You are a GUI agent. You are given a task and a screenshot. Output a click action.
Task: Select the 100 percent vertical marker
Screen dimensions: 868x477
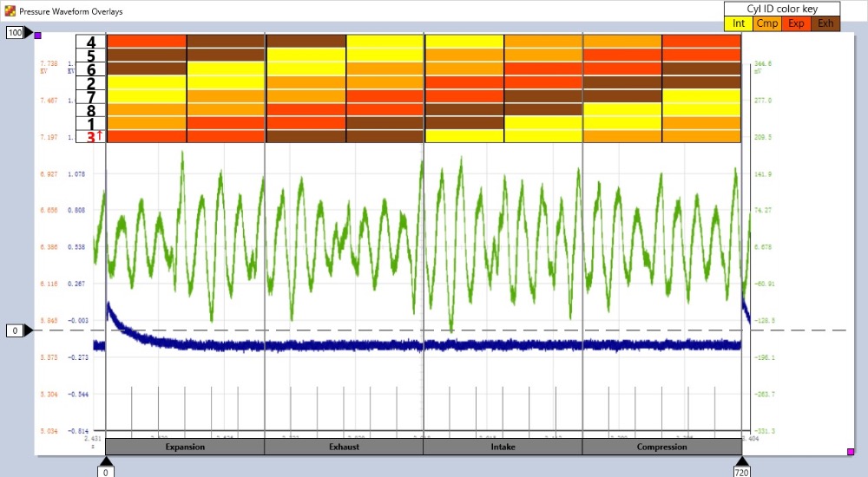tap(16, 33)
